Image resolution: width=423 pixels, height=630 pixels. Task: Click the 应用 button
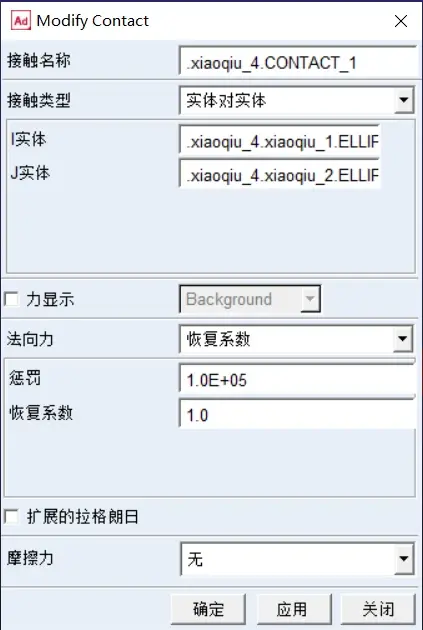[294, 609]
